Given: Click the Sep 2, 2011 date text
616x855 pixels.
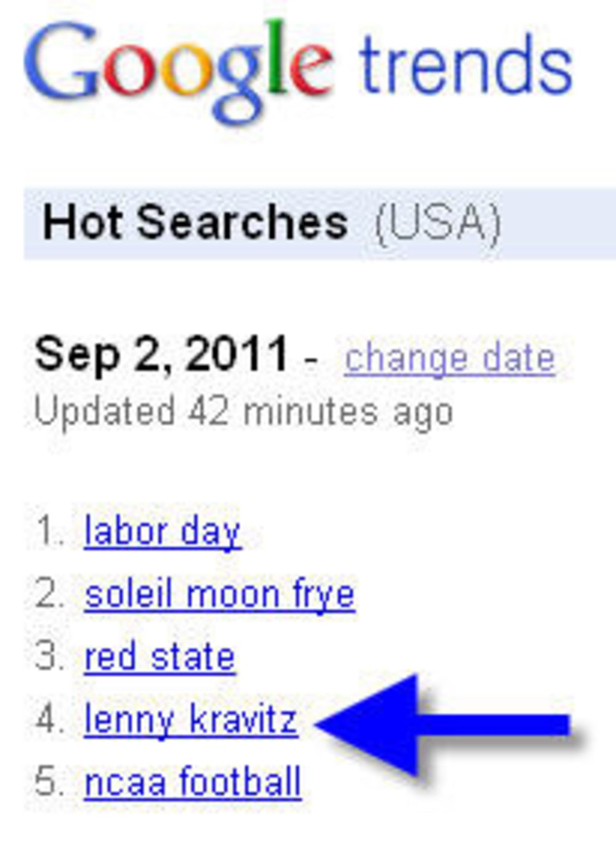Looking at the screenshot, I should (161, 355).
